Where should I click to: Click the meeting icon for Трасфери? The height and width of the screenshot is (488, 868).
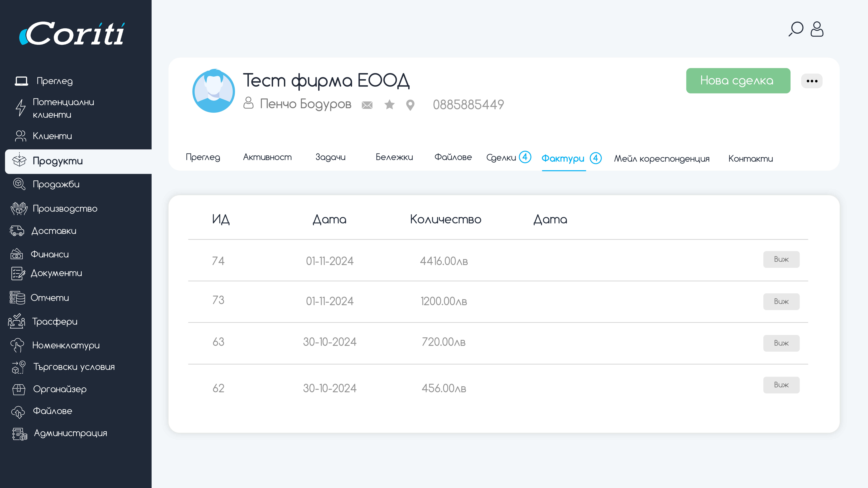16,321
